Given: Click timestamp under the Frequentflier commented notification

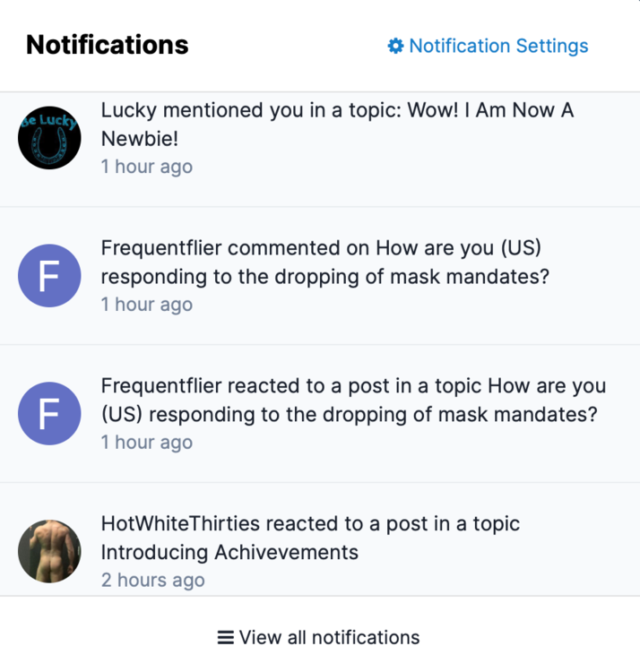Looking at the screenshot, I should pos(146,305).
